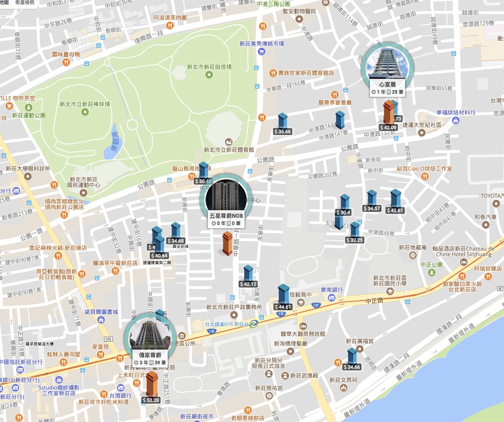504x422 pixels.
Task: Click the 新莊區公所 government icon
Action: [x=181, y=336]
